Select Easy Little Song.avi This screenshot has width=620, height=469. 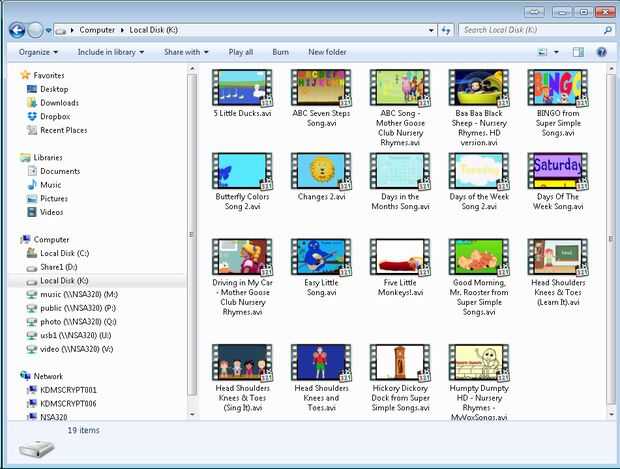[321, 268]
